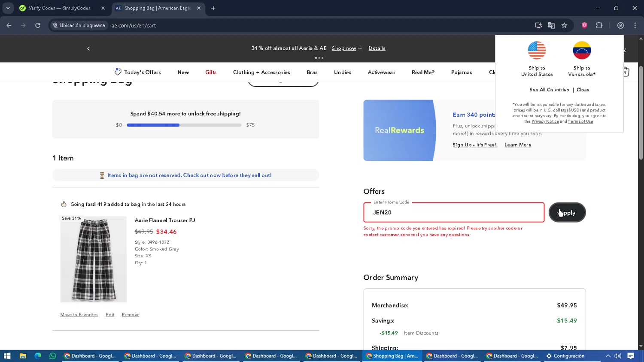Click the install app icon in address bar
Screen dimensions: 644x362
(x=538, y=25)
